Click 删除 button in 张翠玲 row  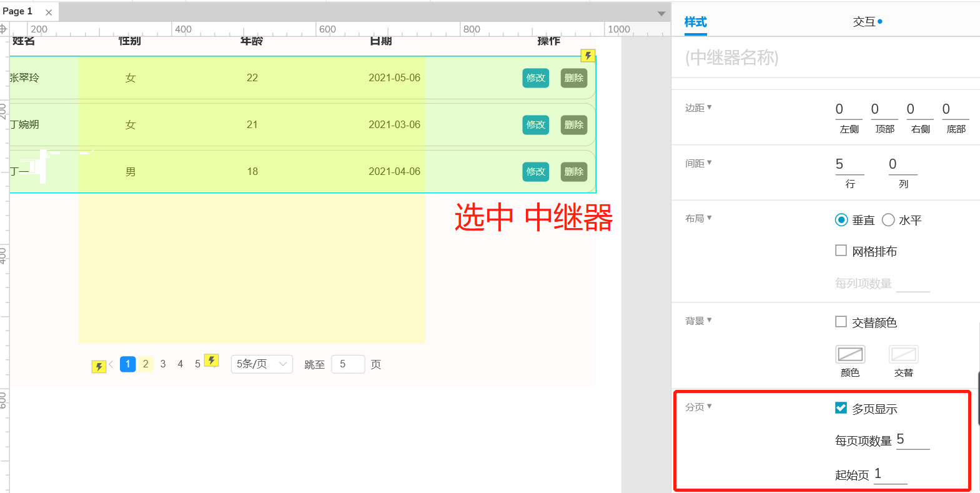click(574, 78)
